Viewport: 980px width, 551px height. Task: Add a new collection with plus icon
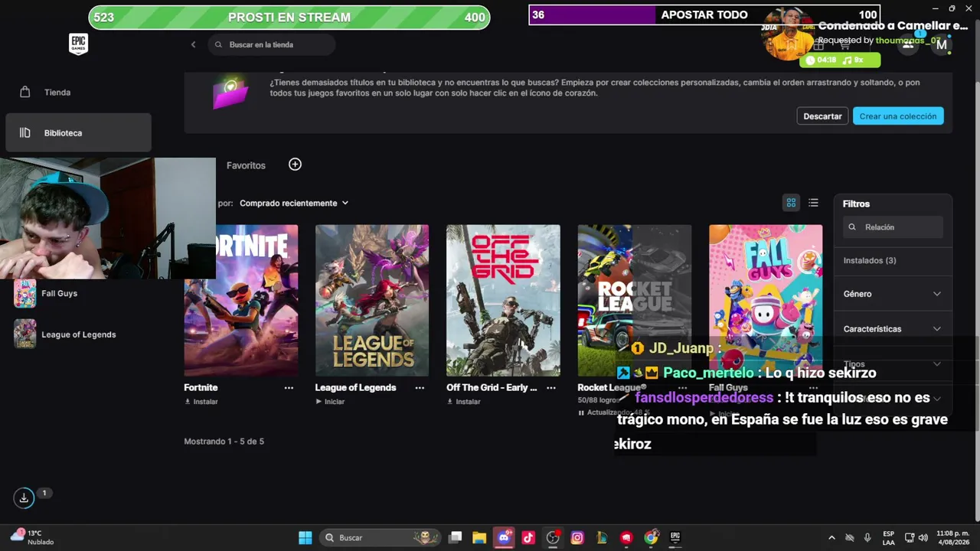(295, 165)
